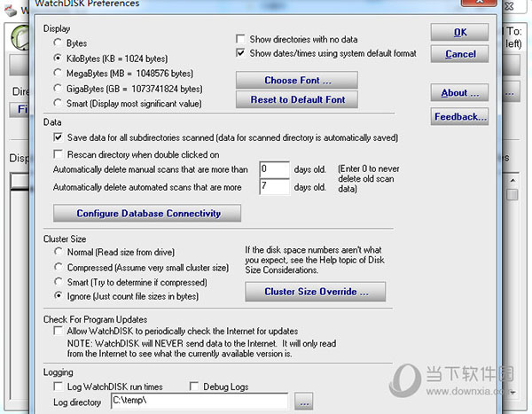Open Cluster Size Override settings
The image size is (532, 414).
pos(316,292)
